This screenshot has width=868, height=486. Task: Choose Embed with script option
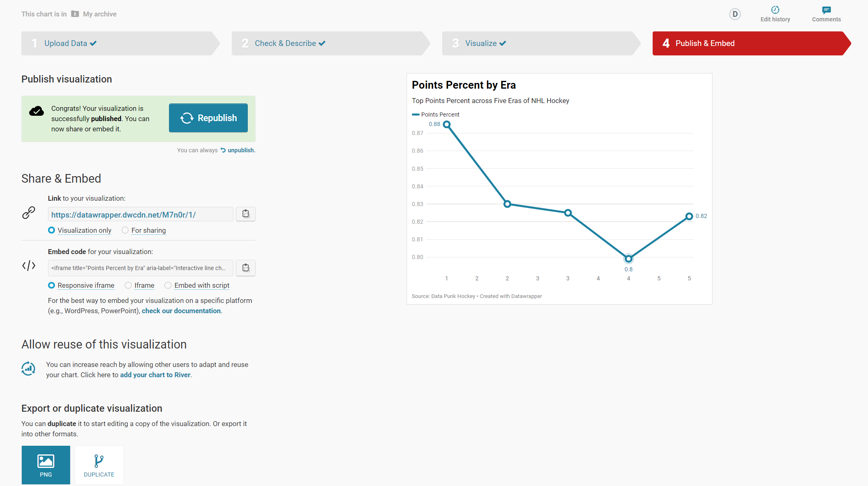(x=168, y=285)
